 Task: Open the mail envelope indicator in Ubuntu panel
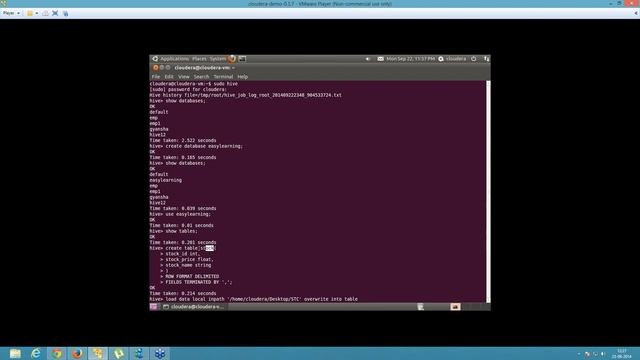coord(380,59)
